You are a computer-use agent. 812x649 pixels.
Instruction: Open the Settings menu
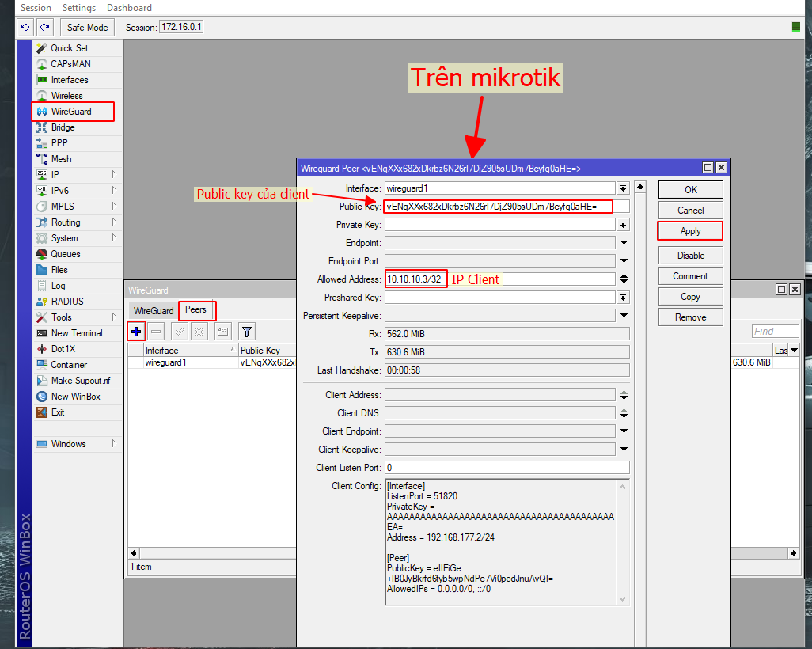[79, 8]
